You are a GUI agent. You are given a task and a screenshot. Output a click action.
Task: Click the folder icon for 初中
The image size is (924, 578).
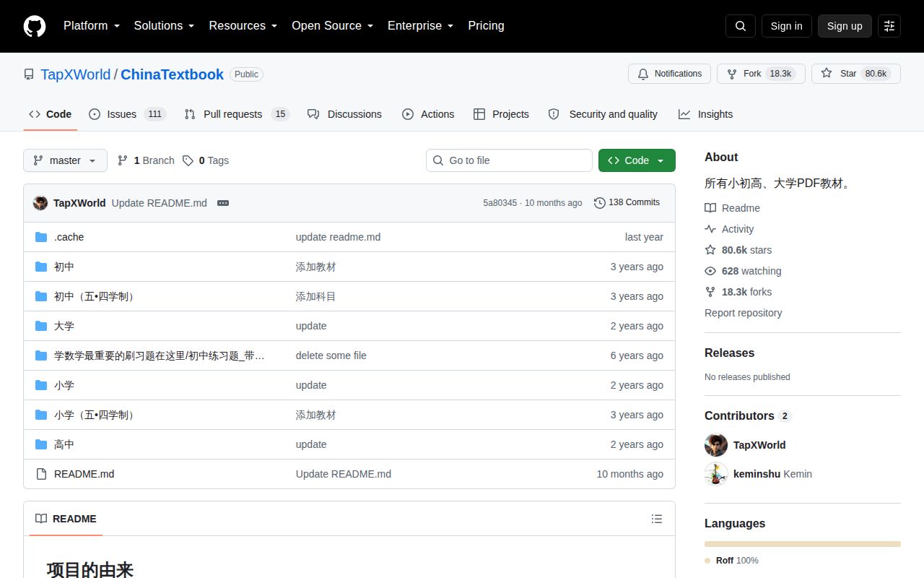point(41,267)
